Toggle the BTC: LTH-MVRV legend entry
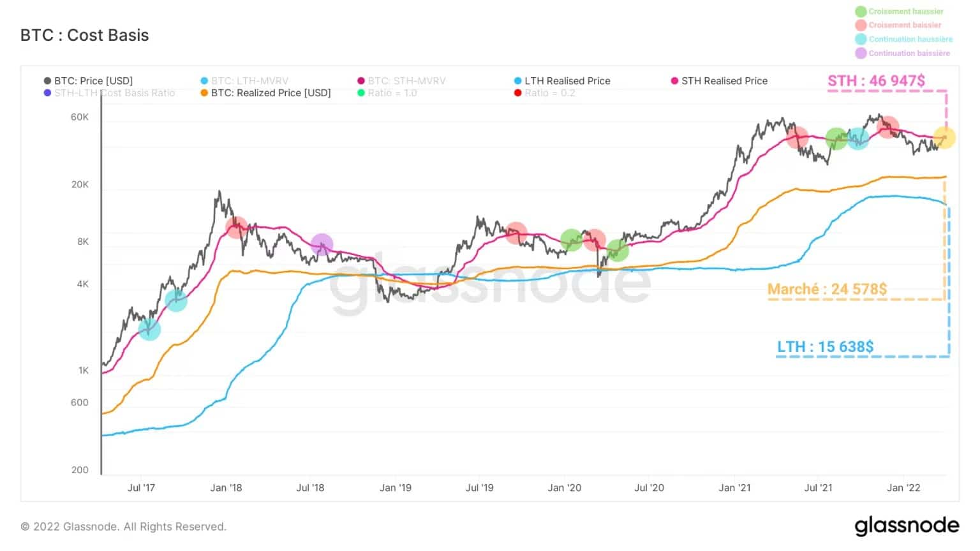 pos(244,81)
